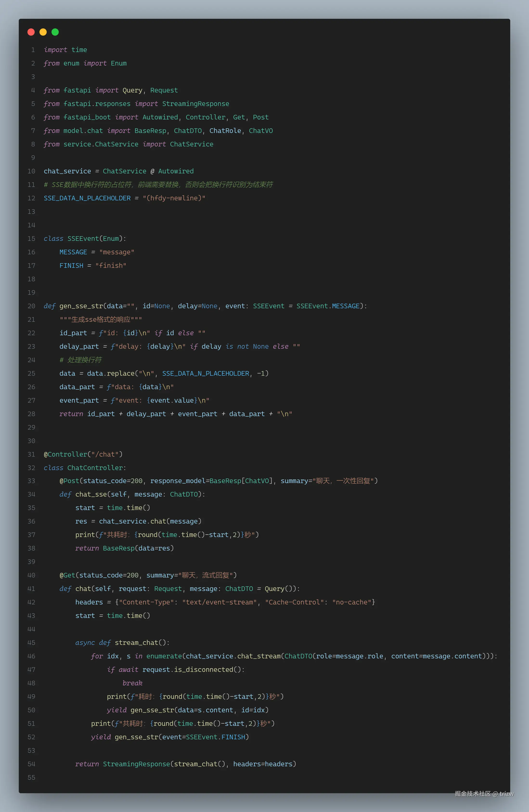Click the return StreamingResponse statement

point(136,764)
